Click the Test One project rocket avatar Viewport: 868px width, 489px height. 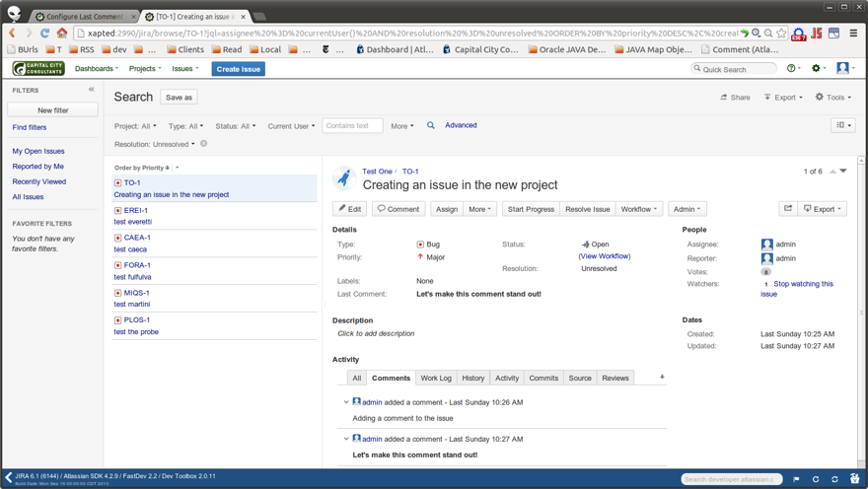344,178
